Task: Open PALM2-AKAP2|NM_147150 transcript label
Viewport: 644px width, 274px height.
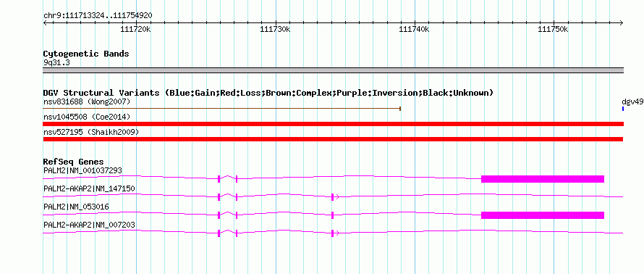Action: click(x=89, y=189)
